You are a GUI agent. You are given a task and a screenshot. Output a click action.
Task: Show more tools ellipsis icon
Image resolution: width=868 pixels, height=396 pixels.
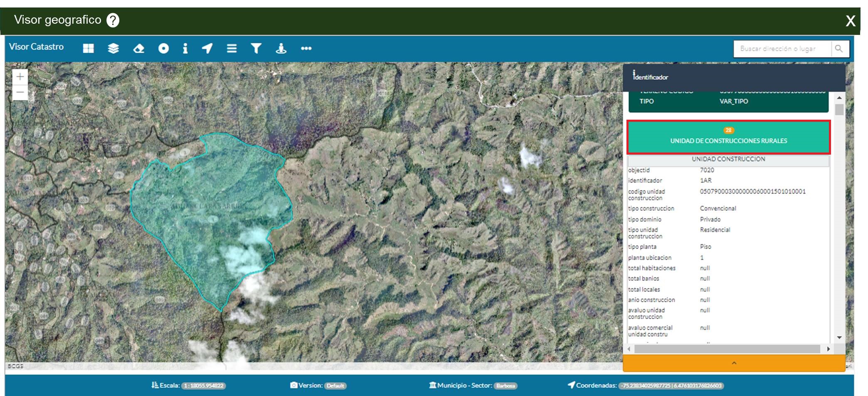click(306, 49)
